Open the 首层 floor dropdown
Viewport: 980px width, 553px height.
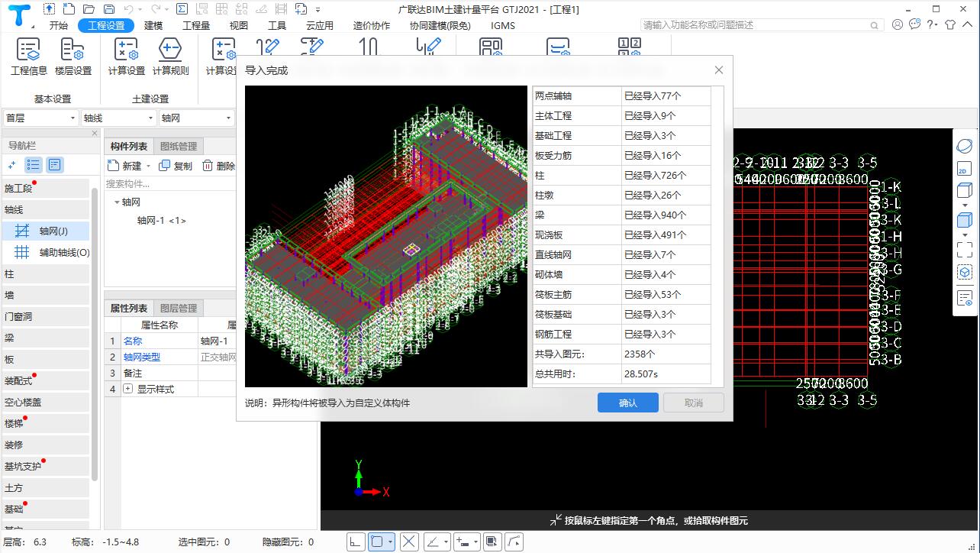point(40,118)
